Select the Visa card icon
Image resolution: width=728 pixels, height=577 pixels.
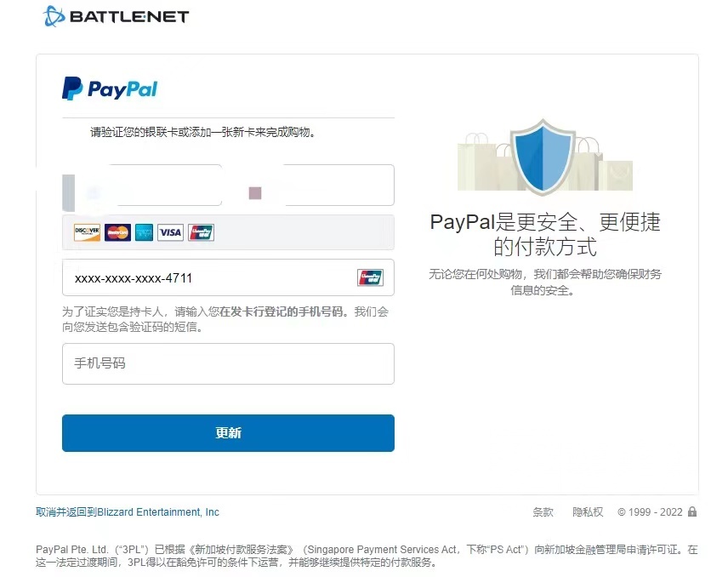(170, 232)
